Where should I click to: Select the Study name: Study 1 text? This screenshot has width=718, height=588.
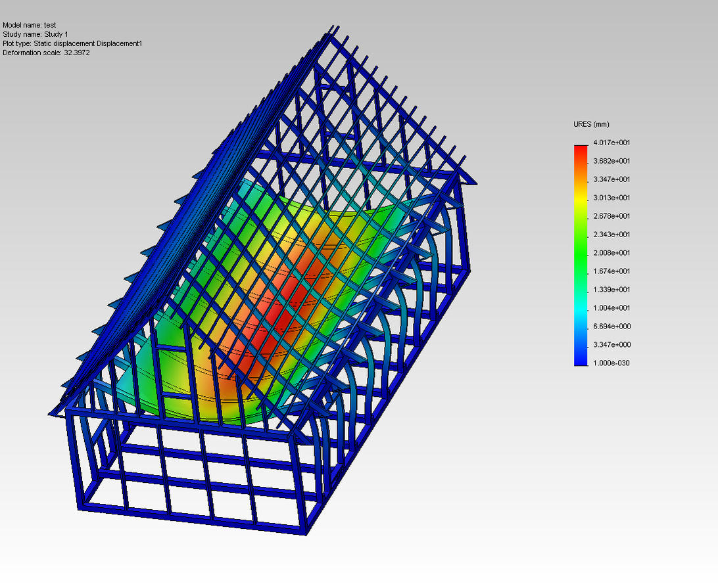pos(36,34)
